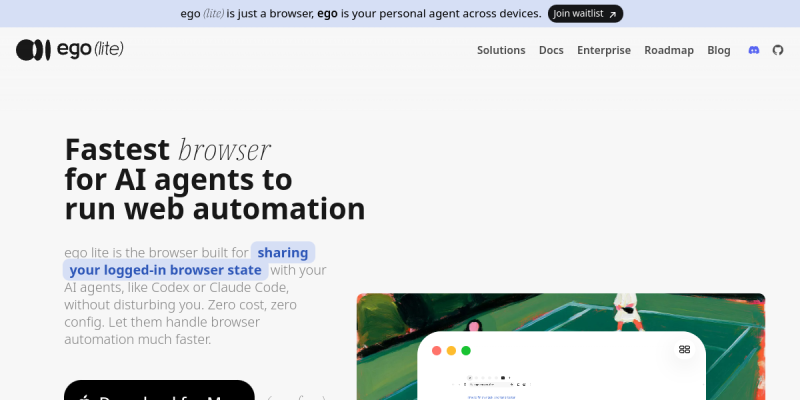This screenshot has height=400, width=800.
Task: Click the yellow dot in mock window
Action: pos(451,351)
